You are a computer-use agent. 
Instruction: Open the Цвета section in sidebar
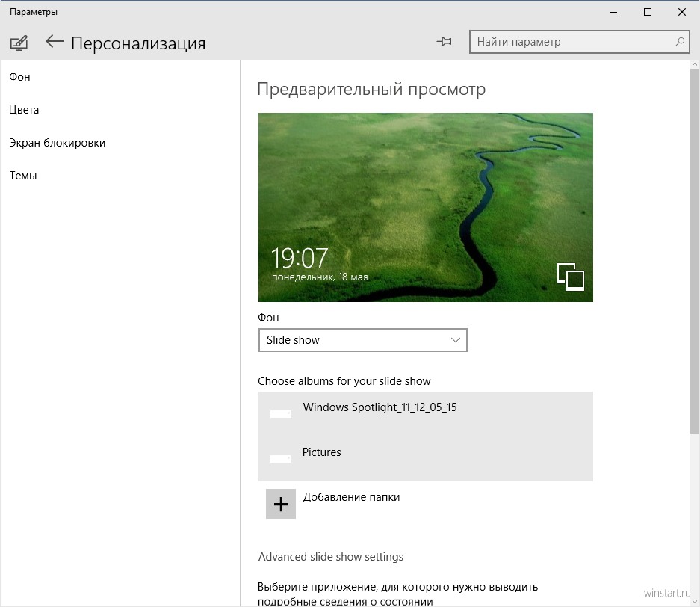click(x=24, y=110)
